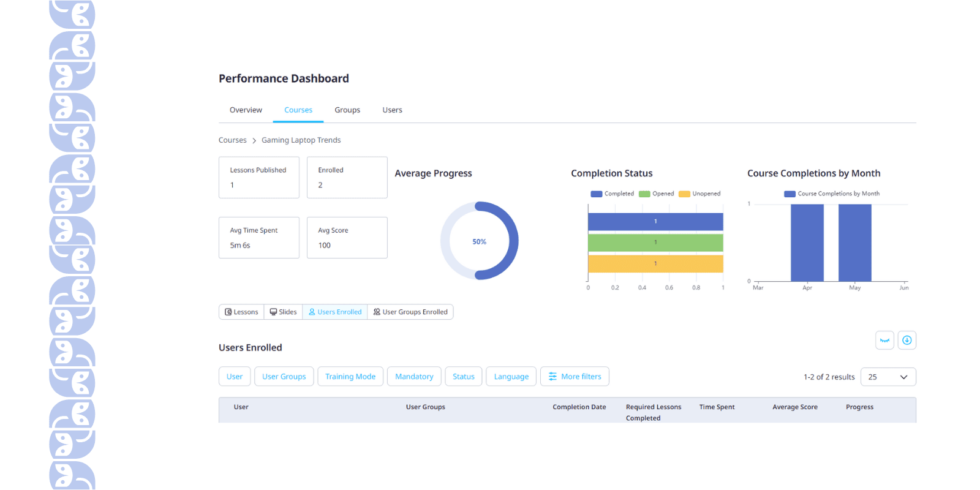The image size is (980, 490).
Task: Click the May completions bar
Action: click(855, 243)
